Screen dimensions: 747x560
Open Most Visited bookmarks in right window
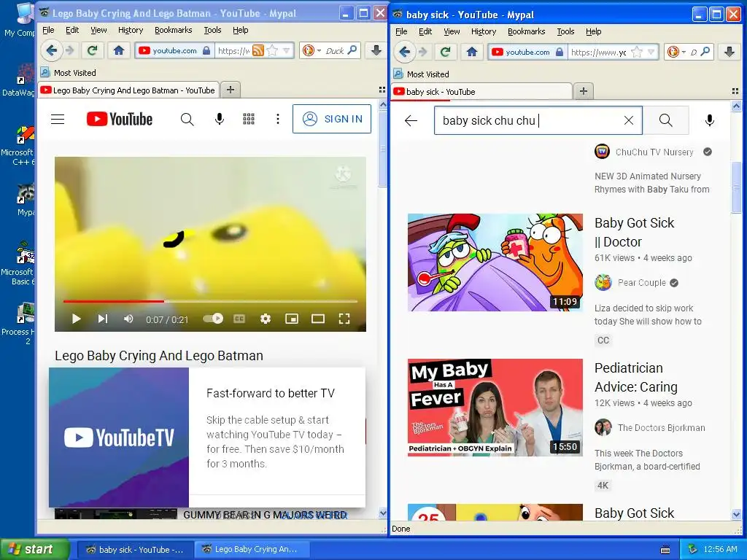[x=422, y=74]
